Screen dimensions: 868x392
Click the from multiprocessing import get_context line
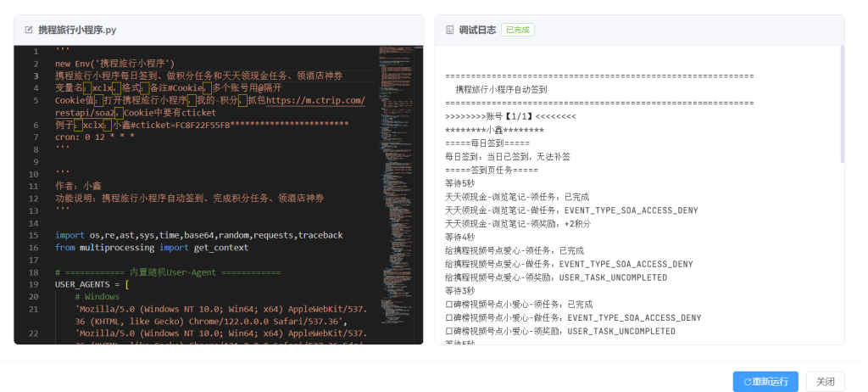click(x=152, y=247)
